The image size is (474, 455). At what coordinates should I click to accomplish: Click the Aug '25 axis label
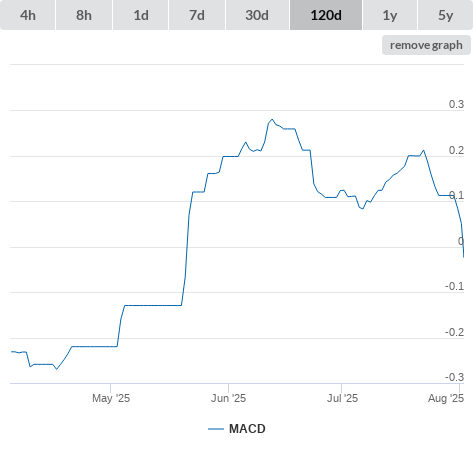click(446, 398)
